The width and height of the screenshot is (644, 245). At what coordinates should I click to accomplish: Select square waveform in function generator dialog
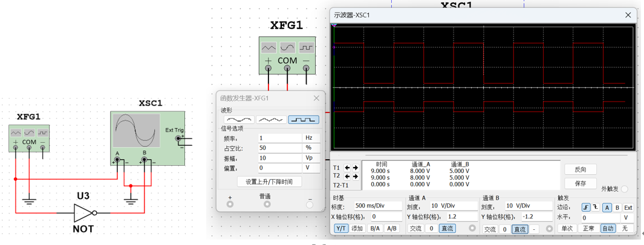click(x=304, y=120)
